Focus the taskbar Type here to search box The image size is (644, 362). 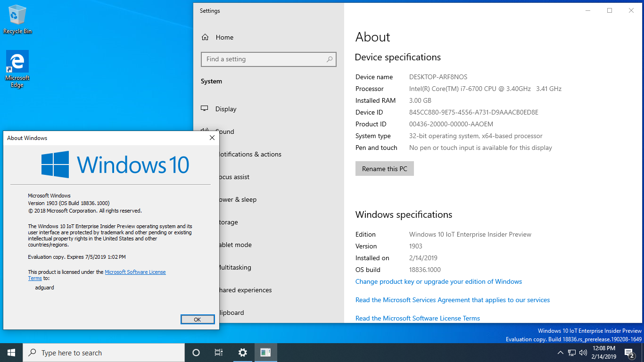coord(104,353)
